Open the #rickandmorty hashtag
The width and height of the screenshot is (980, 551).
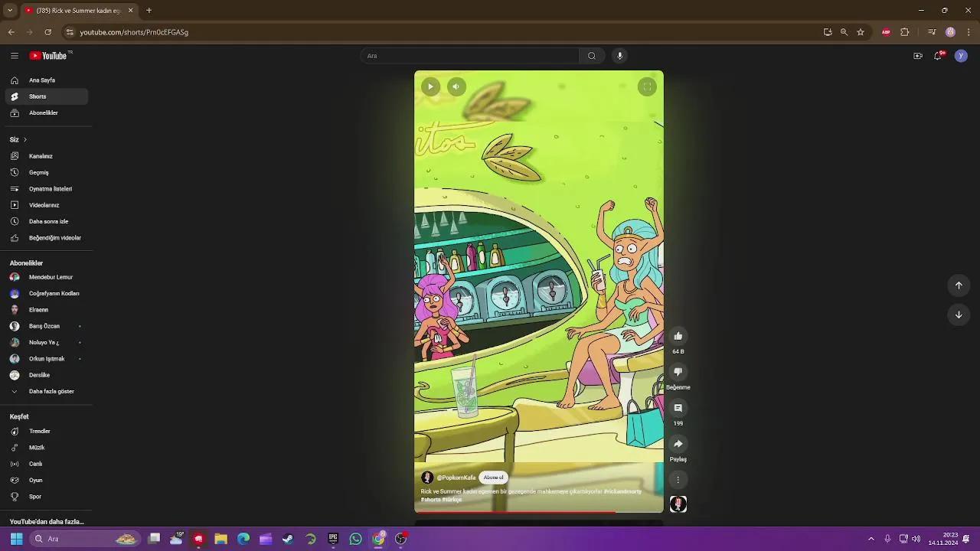[622, 491]
